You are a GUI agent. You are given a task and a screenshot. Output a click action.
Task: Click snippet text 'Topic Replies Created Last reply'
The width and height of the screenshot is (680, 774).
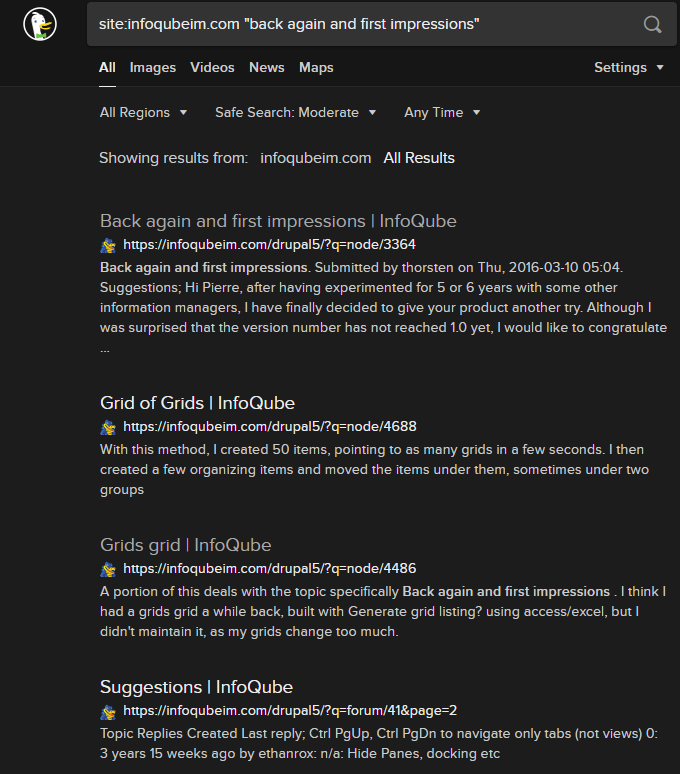[x=201, y=734]
